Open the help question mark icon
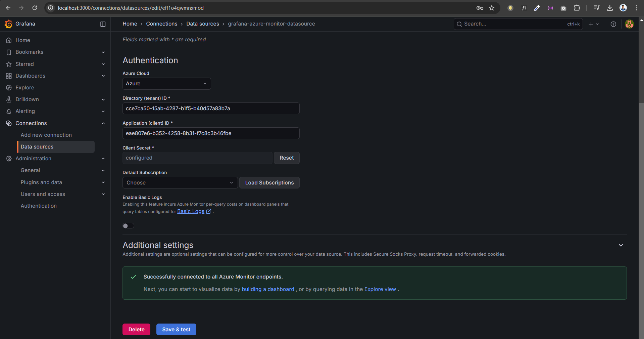 point(613,24)
